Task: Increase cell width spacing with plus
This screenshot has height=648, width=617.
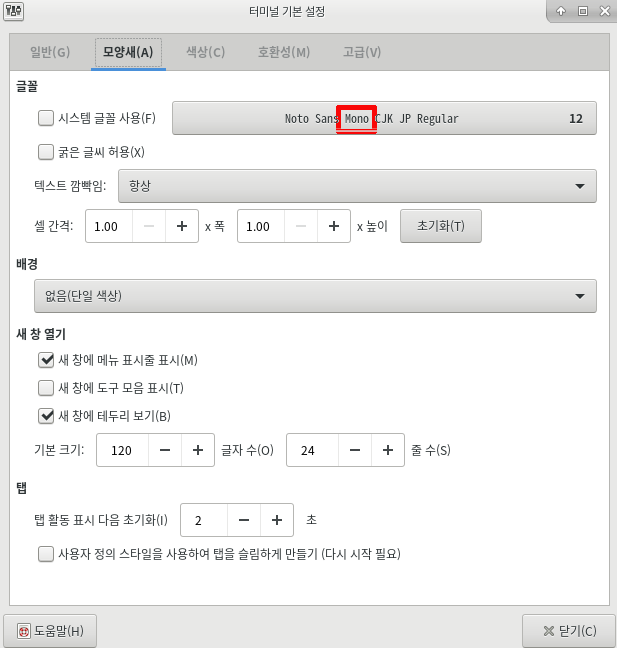Action: (x=182, y=226)
